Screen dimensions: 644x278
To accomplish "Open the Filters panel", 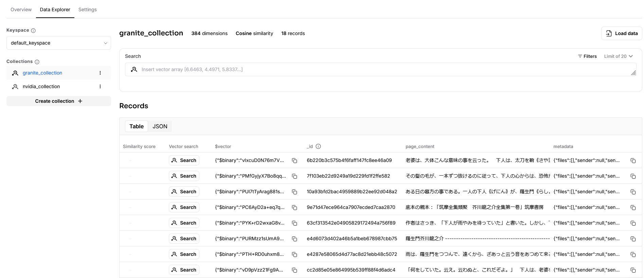I will click(587, 56).
